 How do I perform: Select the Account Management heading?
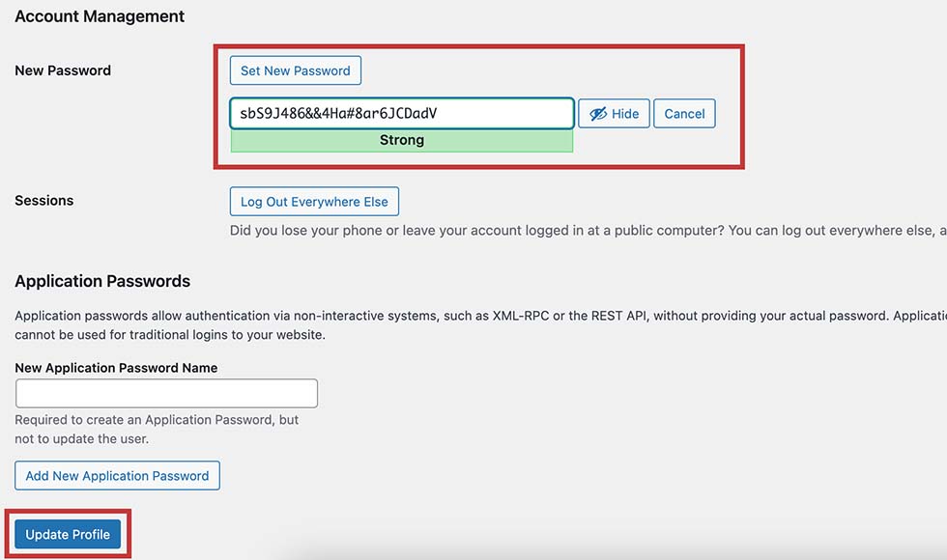pos(100,16)
